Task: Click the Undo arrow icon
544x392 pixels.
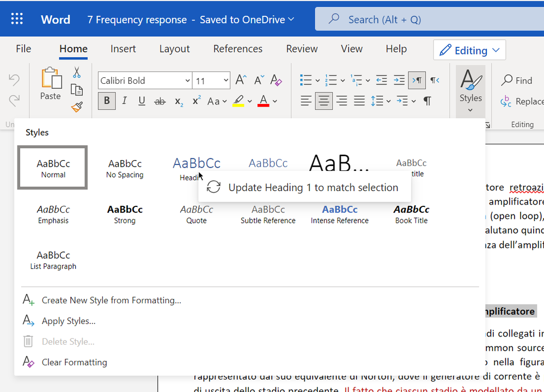Action: 14,80
